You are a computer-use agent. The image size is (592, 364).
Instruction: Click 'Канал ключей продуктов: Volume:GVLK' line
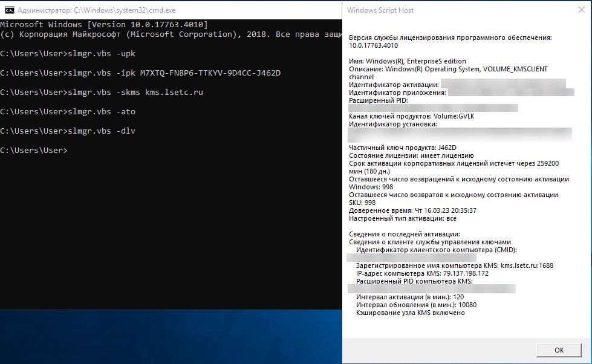click(x=411, y=116)
